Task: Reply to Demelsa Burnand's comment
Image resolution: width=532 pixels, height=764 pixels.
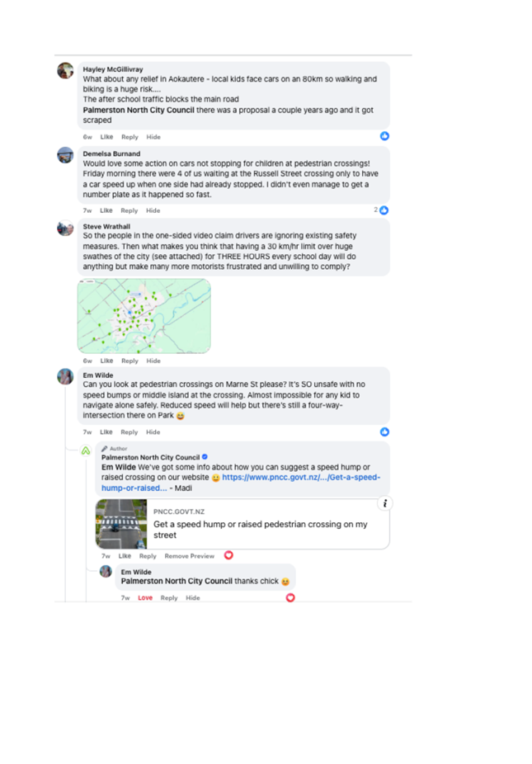Action: click(x=129, y=210)
